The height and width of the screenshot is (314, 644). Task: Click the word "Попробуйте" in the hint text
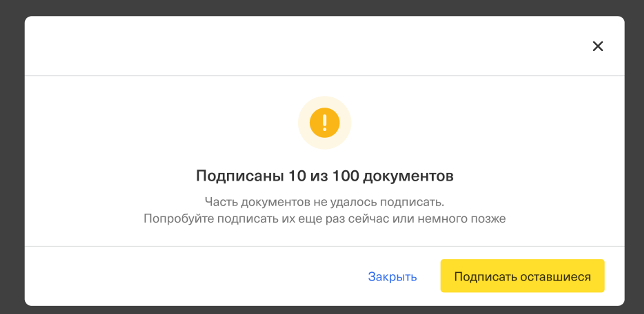click(x=178, y=219)
